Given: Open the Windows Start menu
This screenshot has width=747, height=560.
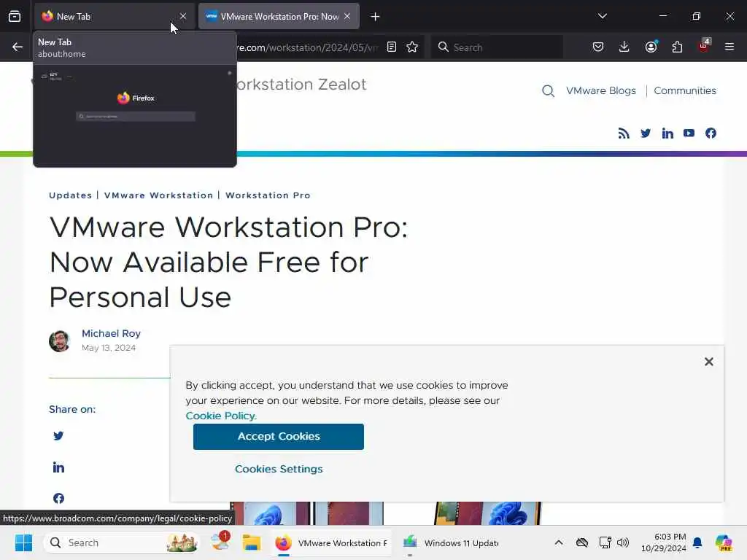Looking at the screenshot, I should 23,542.
